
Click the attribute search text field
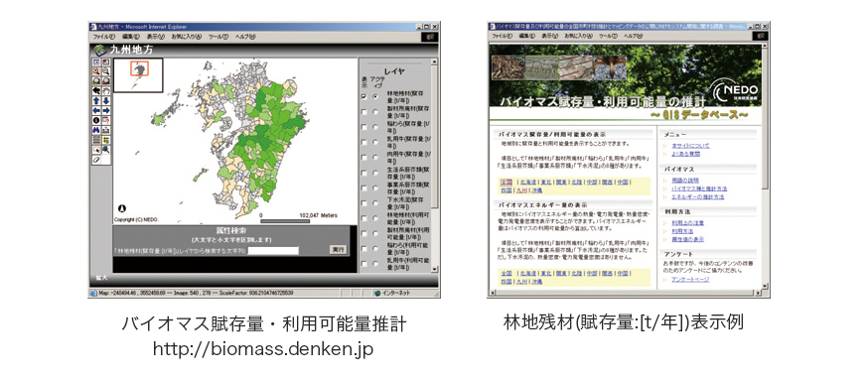273,250
